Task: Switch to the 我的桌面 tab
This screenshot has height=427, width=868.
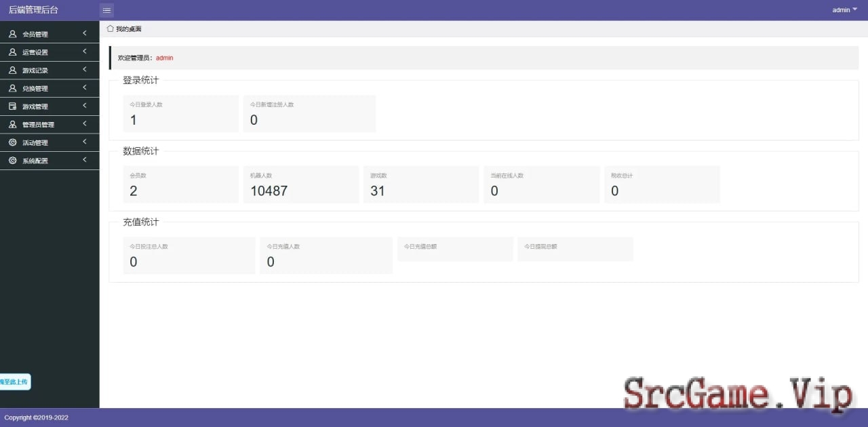Action: pyautogui.click(x=125, y=29)
